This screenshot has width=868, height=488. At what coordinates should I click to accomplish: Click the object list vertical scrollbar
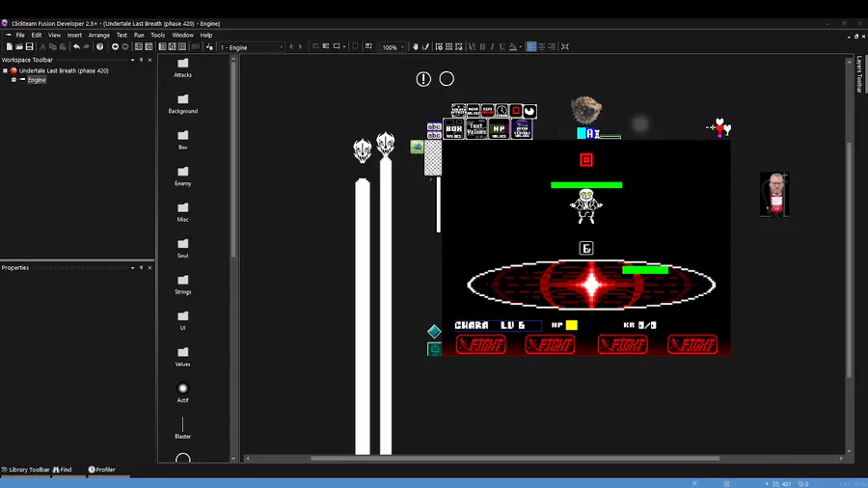233,159
